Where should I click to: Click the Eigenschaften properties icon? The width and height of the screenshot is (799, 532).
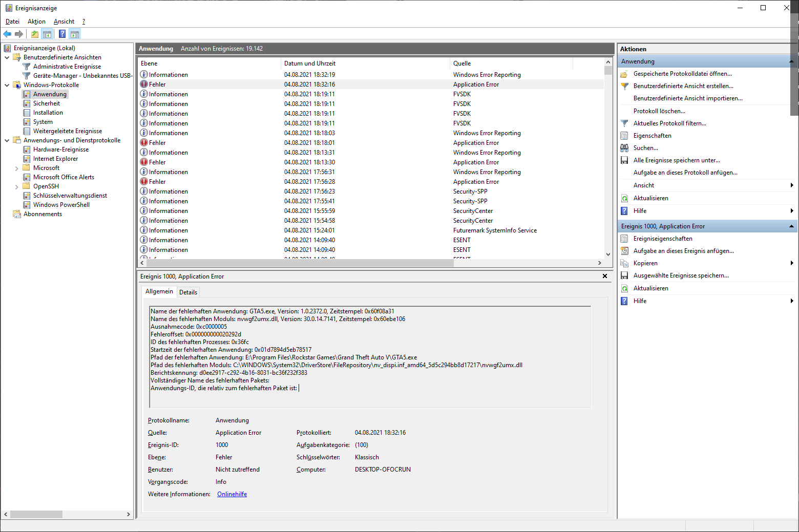point(624,136)
